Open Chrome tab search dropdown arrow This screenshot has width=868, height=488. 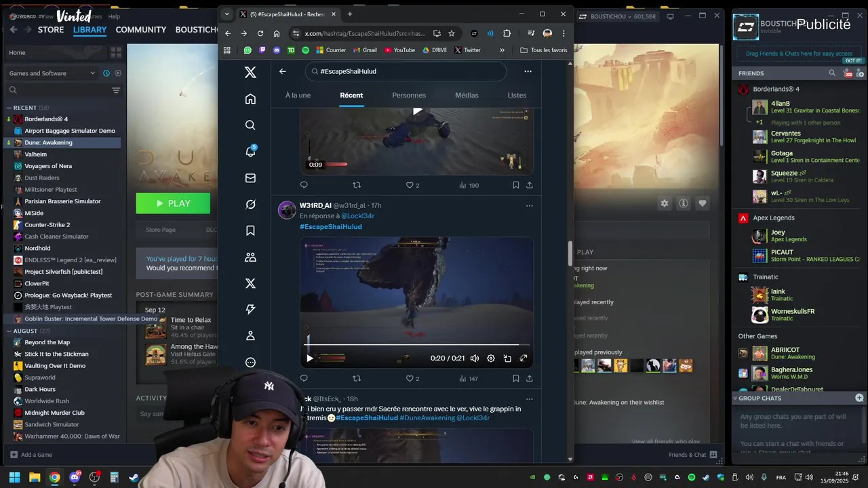226,14
